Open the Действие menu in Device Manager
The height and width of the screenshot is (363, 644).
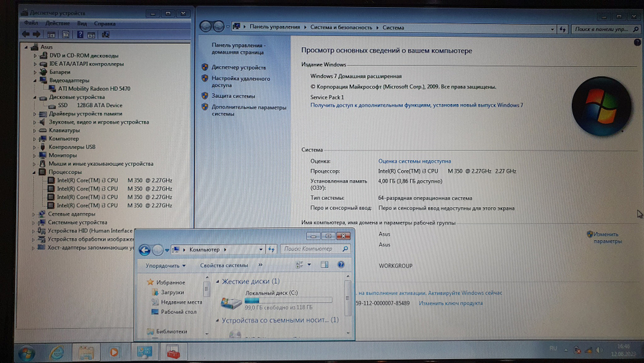point(57,23)
